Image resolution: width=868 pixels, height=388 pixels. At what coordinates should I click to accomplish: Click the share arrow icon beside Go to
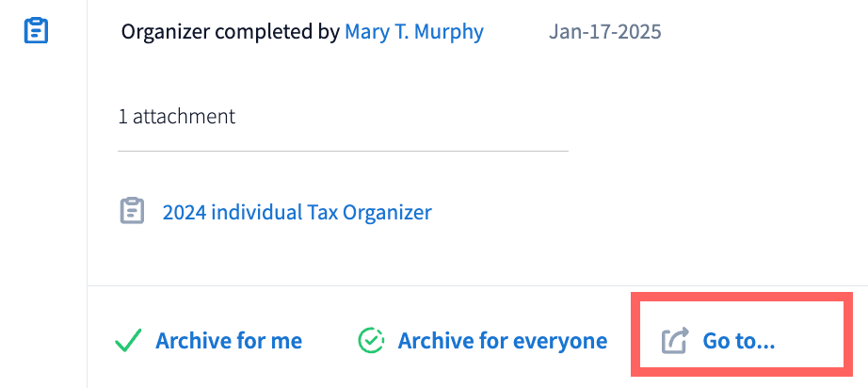pyautogui.click(x=675, y=340)
